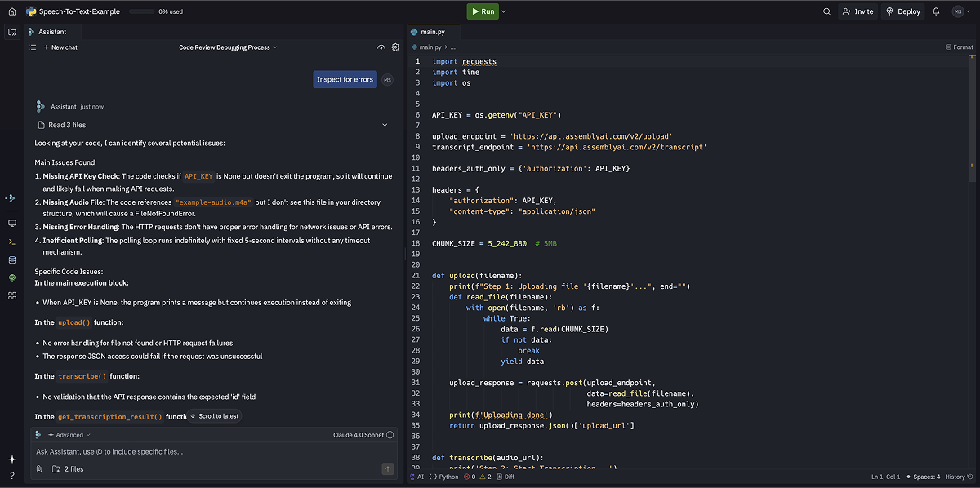980x488 pixels.
Task: Open Code Review Debugging Process chat dropdown
Action: (x=228, y=47)
